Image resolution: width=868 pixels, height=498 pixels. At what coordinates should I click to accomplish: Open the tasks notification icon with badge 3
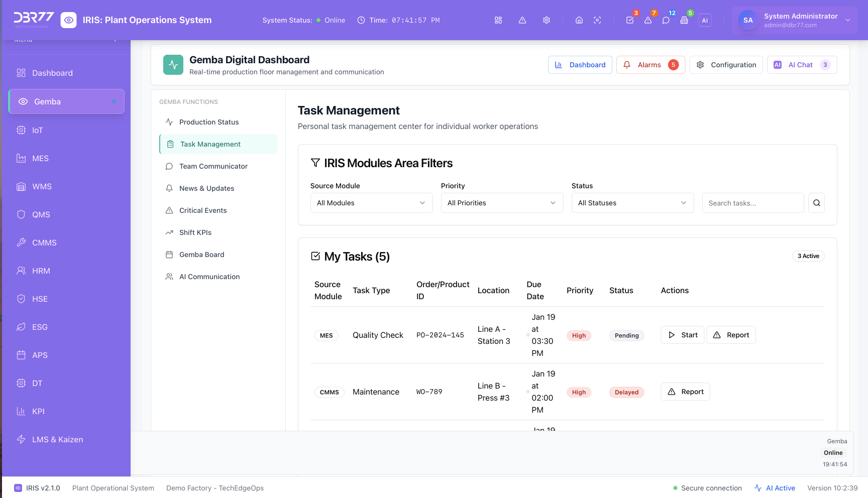click(x=630, y=20)
